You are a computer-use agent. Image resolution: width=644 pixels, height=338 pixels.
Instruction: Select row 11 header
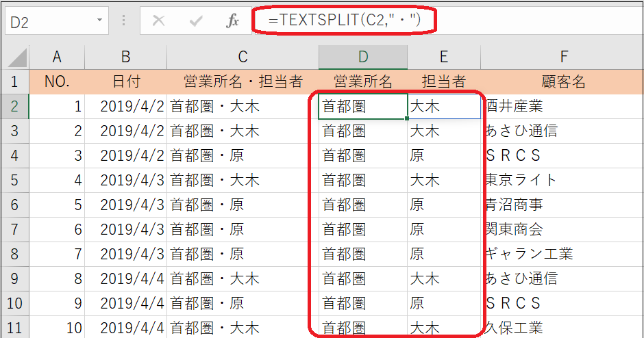click(x=14, y=328)
